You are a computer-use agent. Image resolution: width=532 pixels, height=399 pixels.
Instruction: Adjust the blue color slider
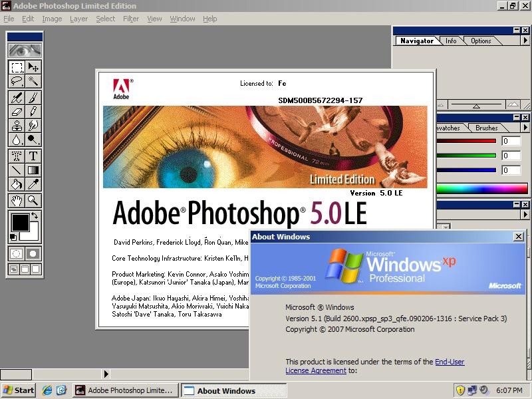(467, 170)
